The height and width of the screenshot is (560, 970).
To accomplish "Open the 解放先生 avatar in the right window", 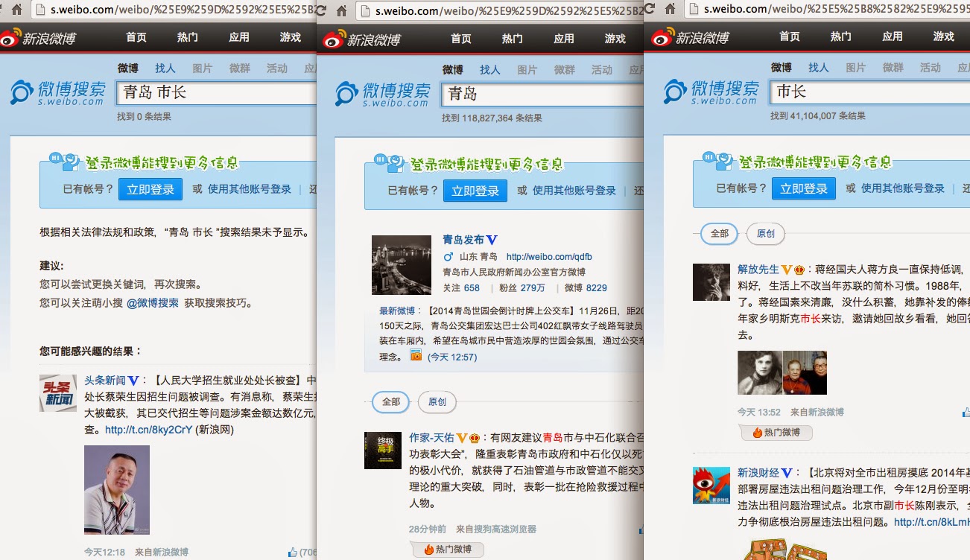I will [x=711, y=281].
